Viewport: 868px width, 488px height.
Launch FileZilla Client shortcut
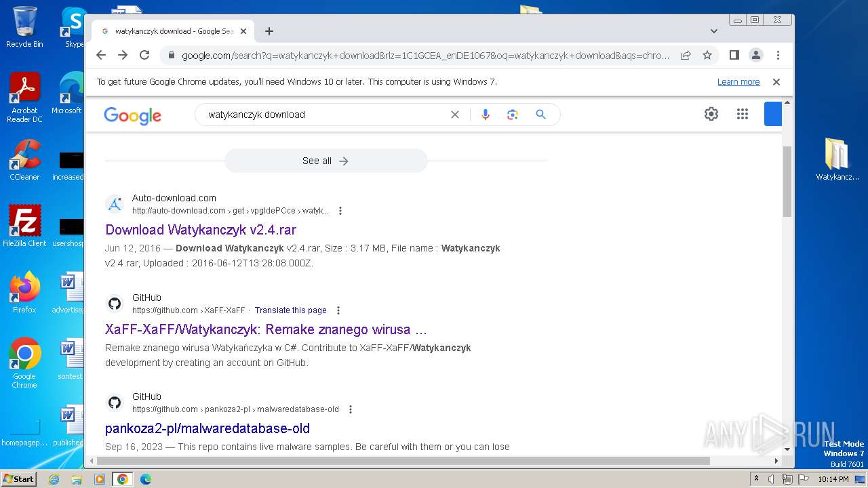pos(24,226)
